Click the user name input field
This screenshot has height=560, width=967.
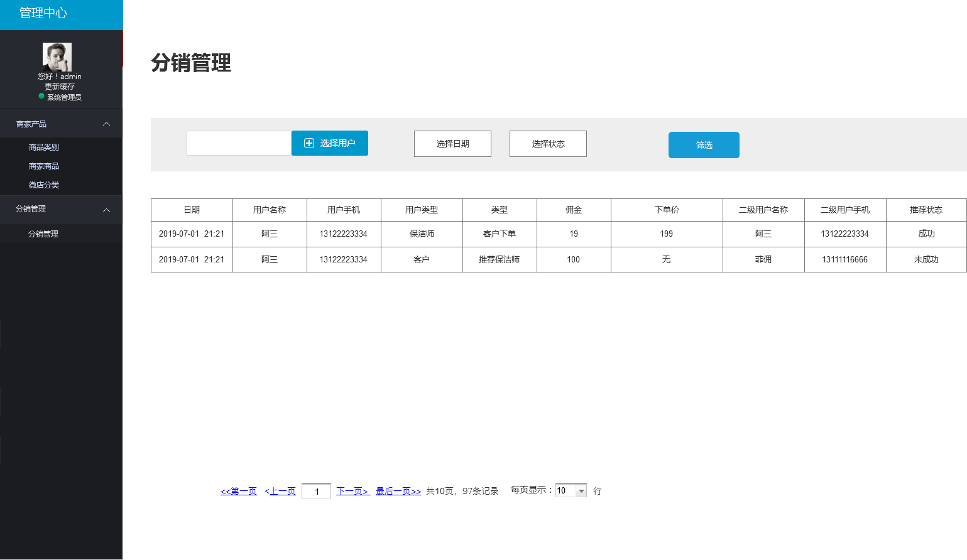pos(239,143)
